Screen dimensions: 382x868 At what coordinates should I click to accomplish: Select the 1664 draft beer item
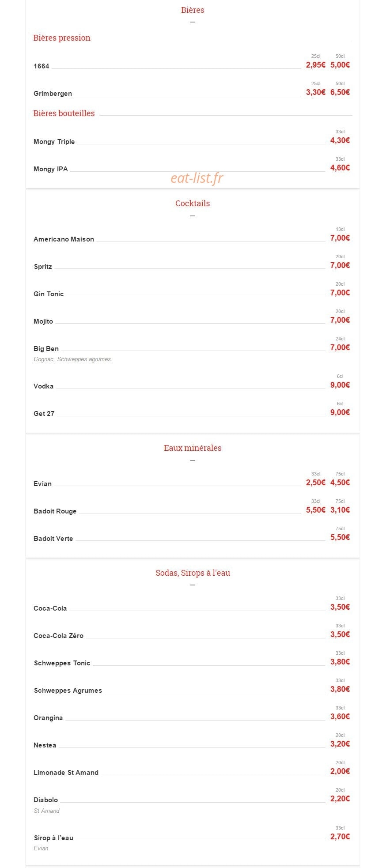click(x=42, y=66)
